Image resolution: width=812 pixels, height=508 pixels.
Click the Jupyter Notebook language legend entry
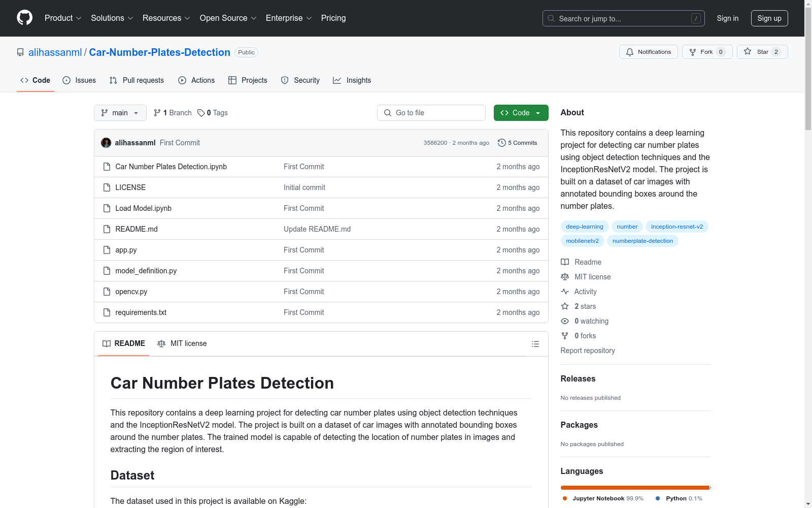pos(603,498)
